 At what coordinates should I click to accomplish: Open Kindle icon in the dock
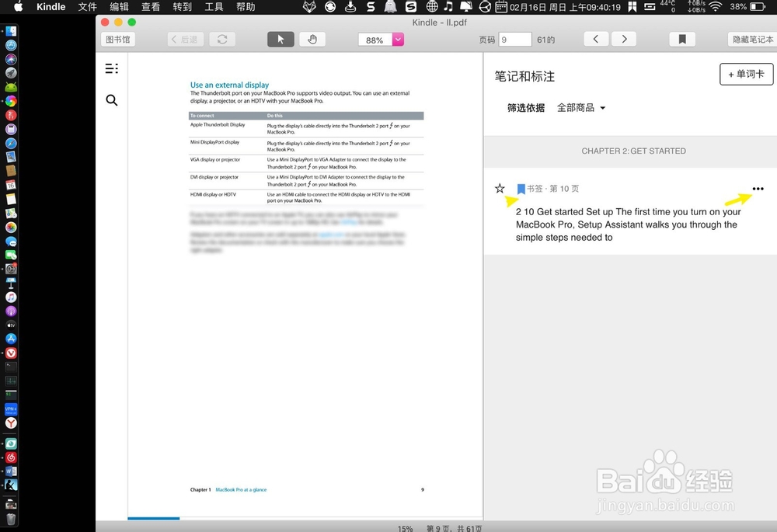11,485
